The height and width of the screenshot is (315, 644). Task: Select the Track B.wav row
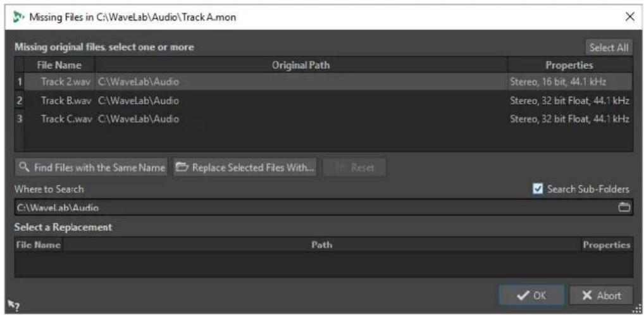pos(323,101)
